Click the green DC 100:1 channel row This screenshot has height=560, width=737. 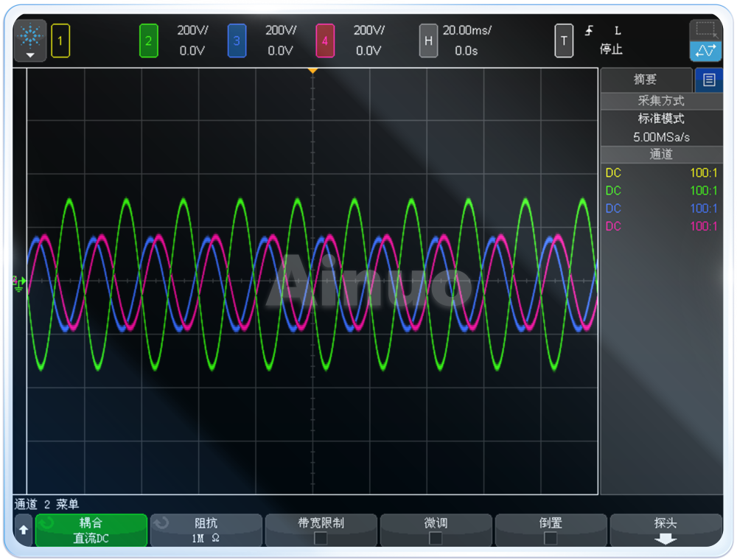pyautogui.click(x=661, y=191)
